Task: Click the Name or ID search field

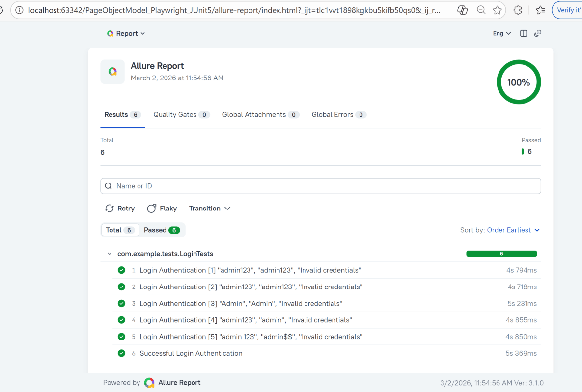Action: [x=320, y=186]
